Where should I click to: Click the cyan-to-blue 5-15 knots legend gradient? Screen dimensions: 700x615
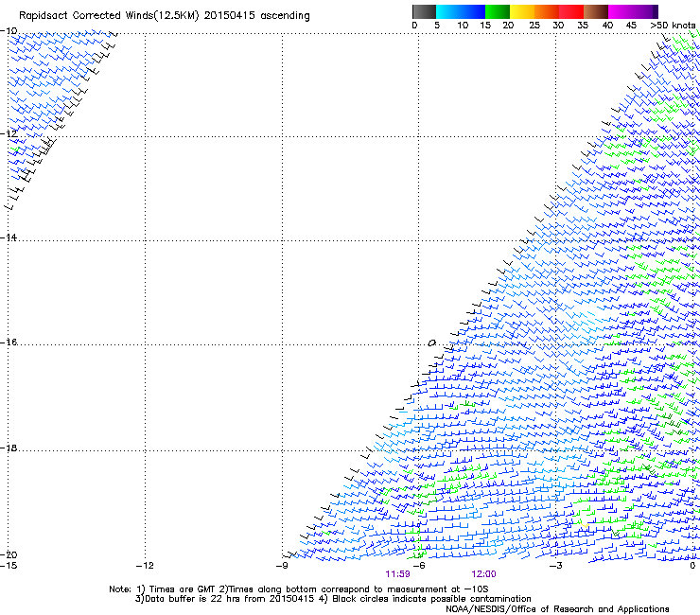(x=461, y=11)
